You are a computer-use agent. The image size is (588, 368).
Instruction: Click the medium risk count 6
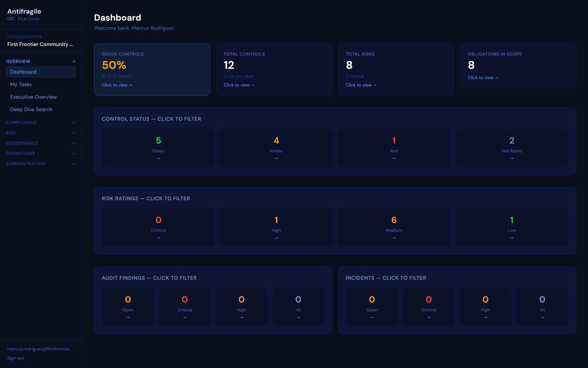pos(394,220)
